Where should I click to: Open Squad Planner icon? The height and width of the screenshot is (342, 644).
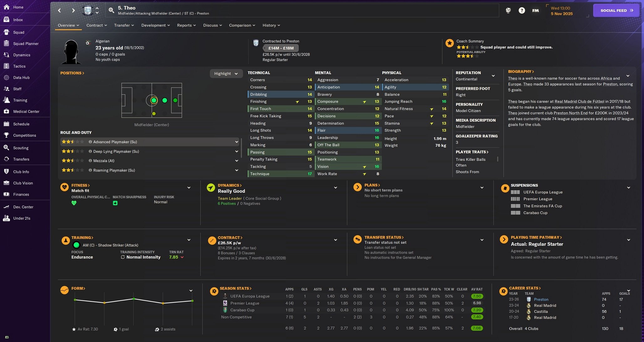(x=6, y=43)
